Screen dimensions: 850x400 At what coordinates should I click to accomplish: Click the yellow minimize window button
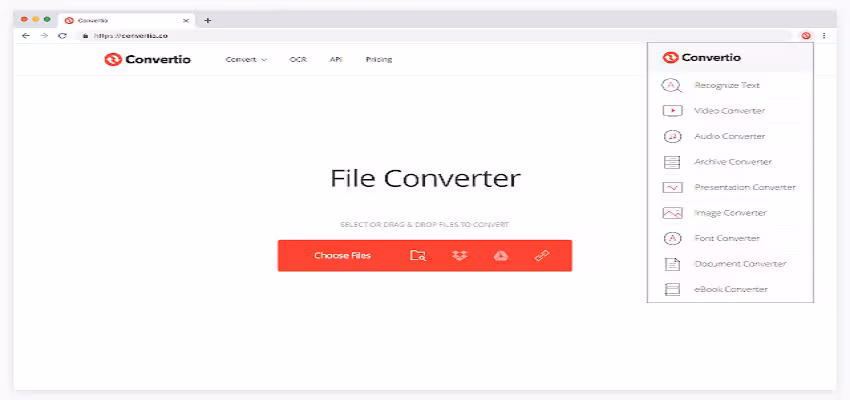coord(36,20)
